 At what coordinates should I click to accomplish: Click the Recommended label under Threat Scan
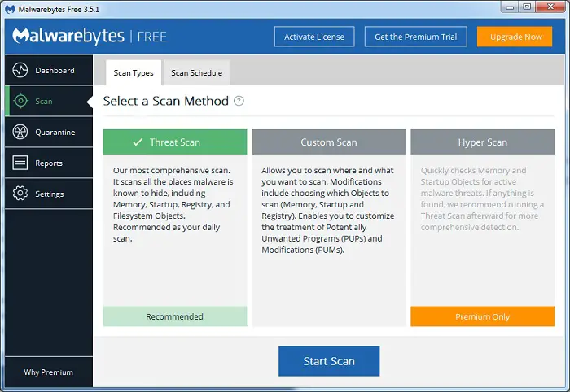click(x=175, y=316)
